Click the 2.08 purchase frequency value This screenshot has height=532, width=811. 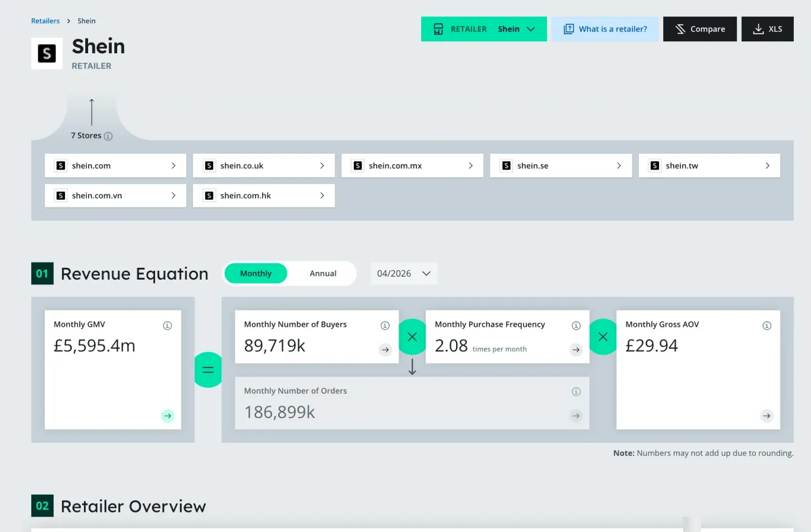pos(451,346)
